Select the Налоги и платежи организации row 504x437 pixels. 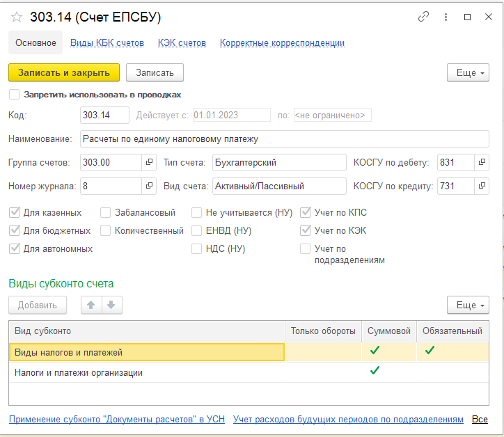click(249, 372)
